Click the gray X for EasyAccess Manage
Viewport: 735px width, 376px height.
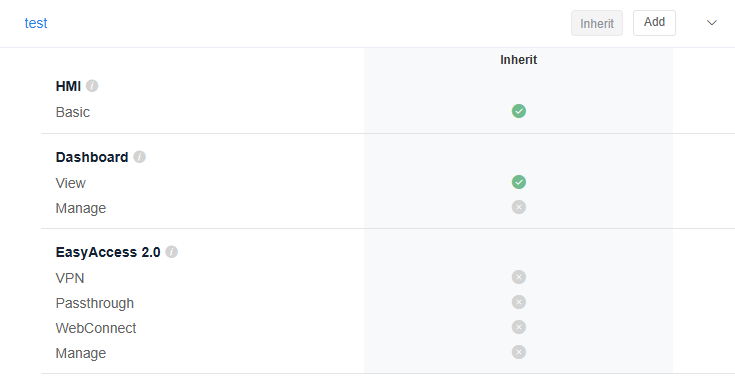point(518,352)
